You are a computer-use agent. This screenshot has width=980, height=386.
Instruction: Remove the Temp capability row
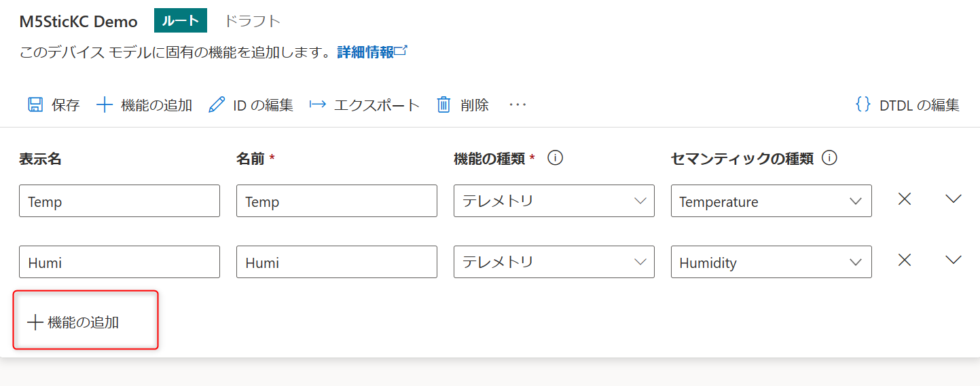pyautogui.click(x=905, y=199)
